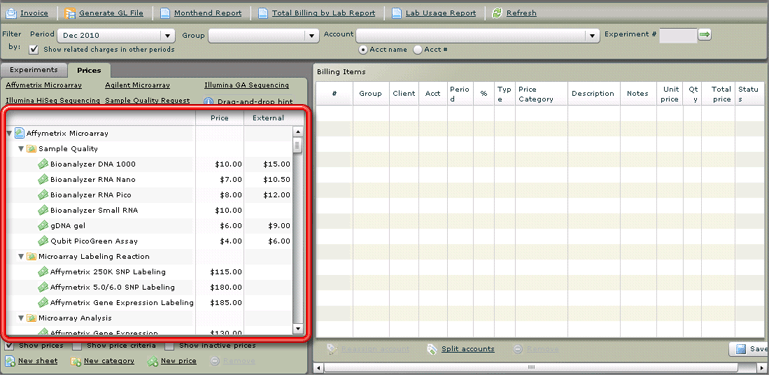Viewport: 769px width, 375px height.
Task: Click the Affymetrix Microarray sheet icon in tree
Action: (20, 133)
